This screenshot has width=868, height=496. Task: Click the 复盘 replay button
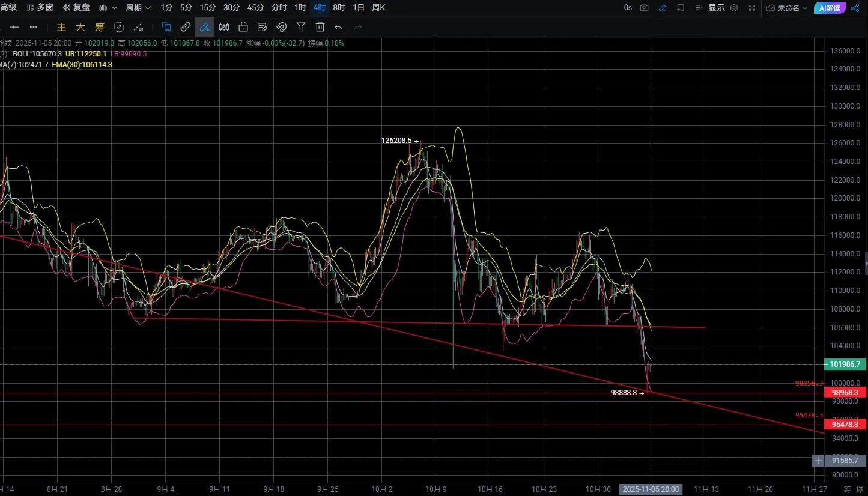(76, 8)
